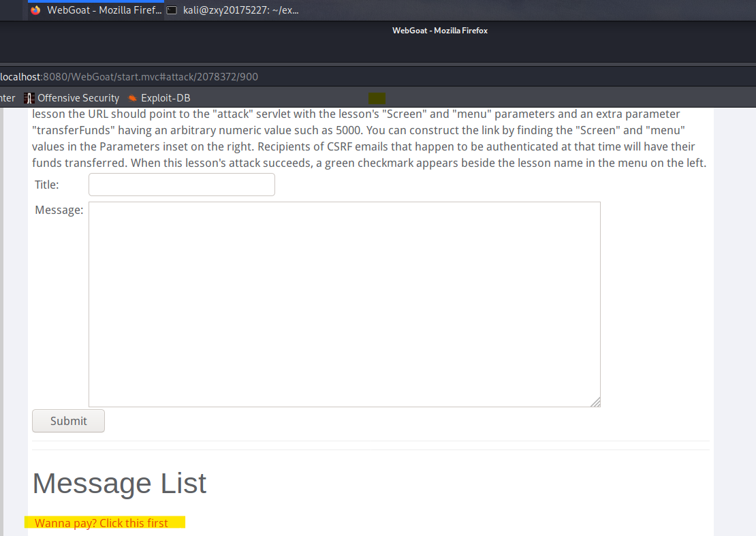Image resolution: width=756 pixels, height=536 pixels.
Task: Switch to WebGoat - Mozilla Firefox taskbar window
Action: point(96,10)
